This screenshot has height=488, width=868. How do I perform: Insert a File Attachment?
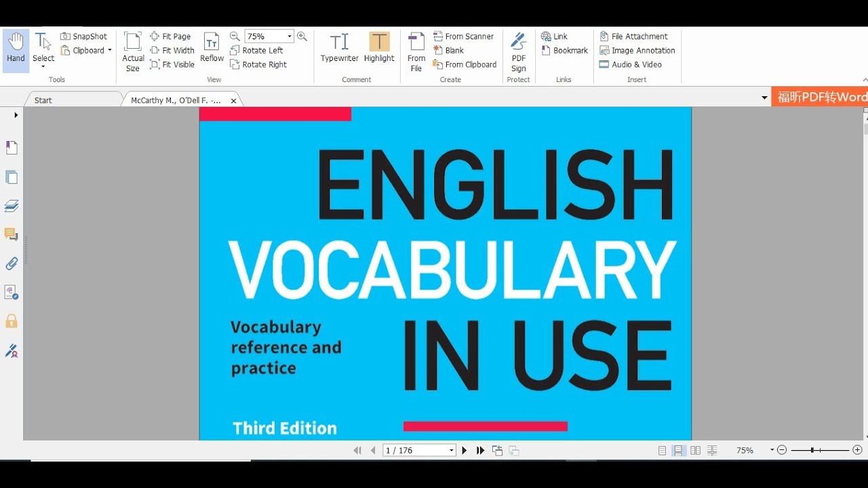[x=633, y=37]
